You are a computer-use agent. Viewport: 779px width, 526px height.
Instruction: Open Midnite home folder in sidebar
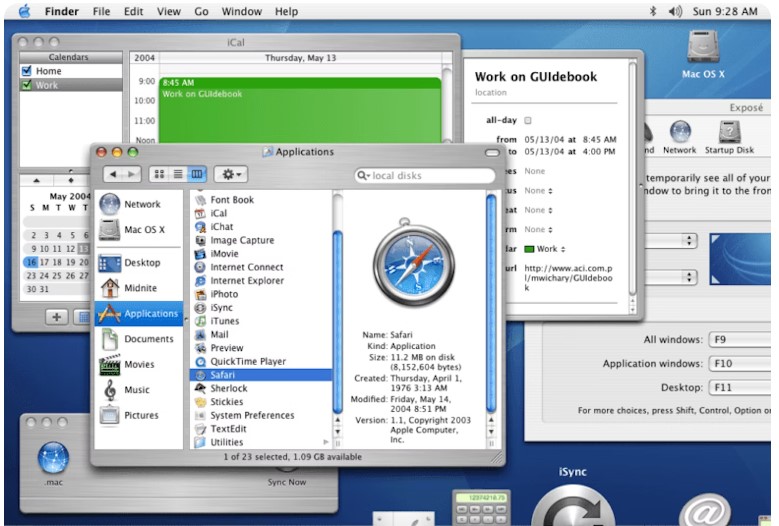click(138, 288)
